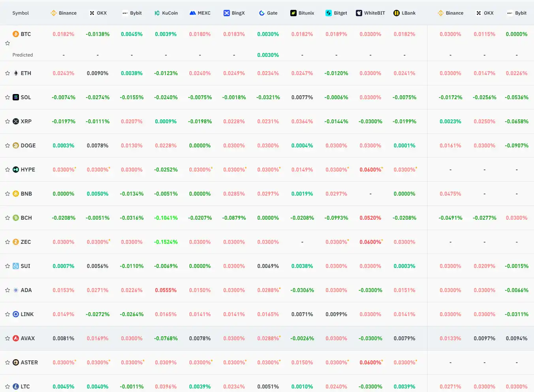
Task: Click the BingX logo in header
Action: (227, 13)
